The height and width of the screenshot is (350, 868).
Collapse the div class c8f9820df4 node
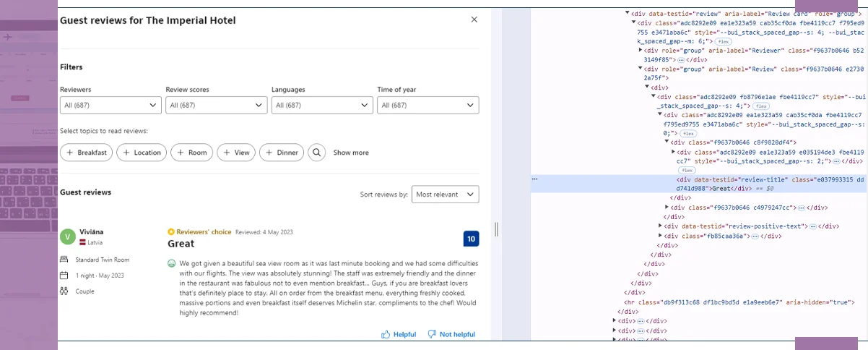click(667, 142)
